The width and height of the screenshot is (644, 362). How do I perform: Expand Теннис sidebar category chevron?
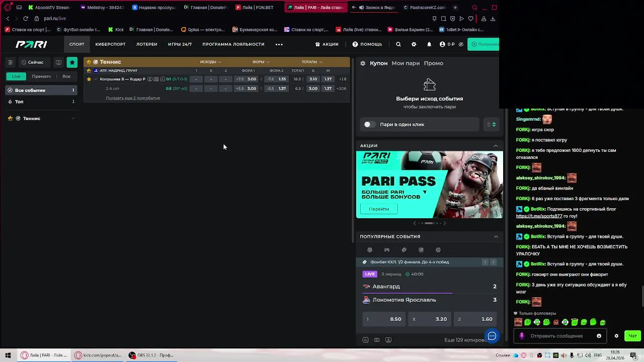tap(73, 119)
